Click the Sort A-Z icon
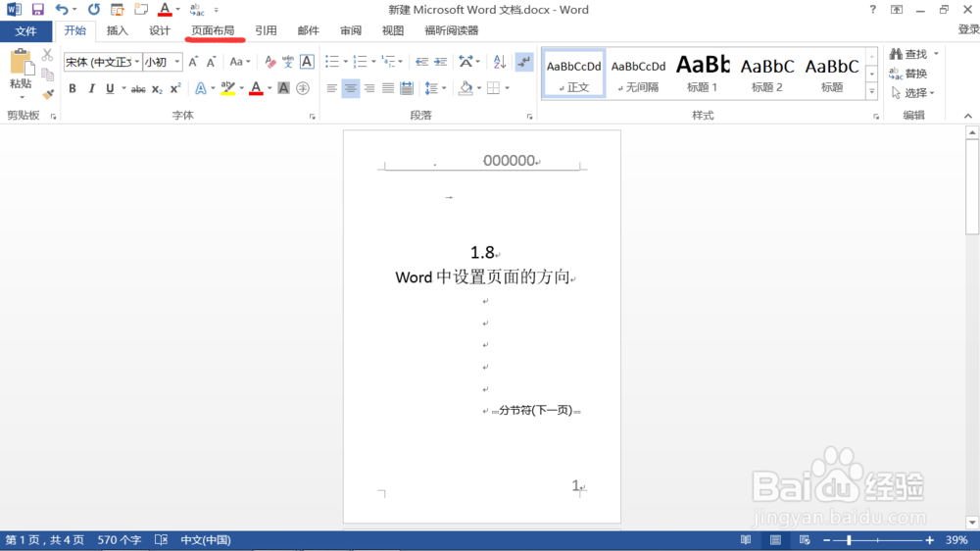This screenshot has width=980, height=551. pyautogui.click(x=500, y=62)
